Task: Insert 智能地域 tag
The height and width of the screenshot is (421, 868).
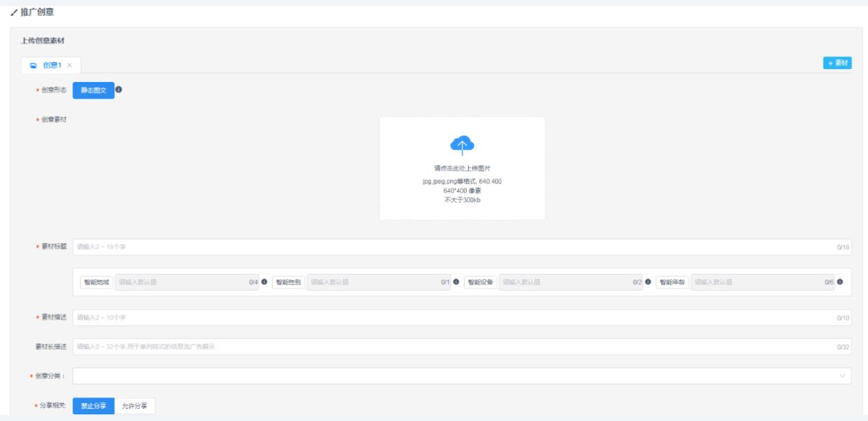Action: tap(97, 282)
